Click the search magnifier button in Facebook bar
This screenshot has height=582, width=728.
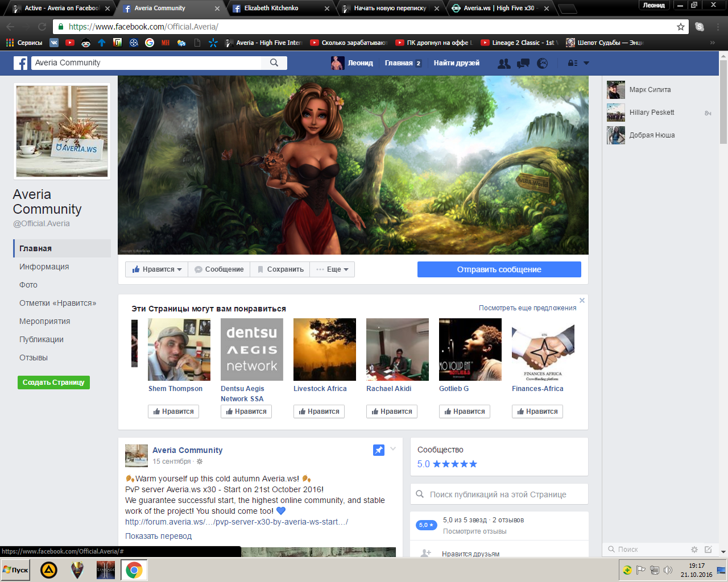coord(274,63)
